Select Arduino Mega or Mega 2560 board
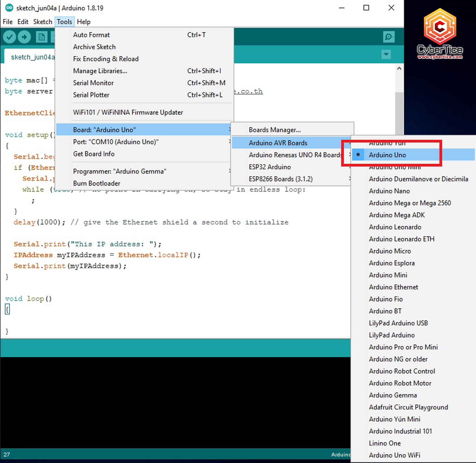476x463 pixels. (x=410, y=203)
